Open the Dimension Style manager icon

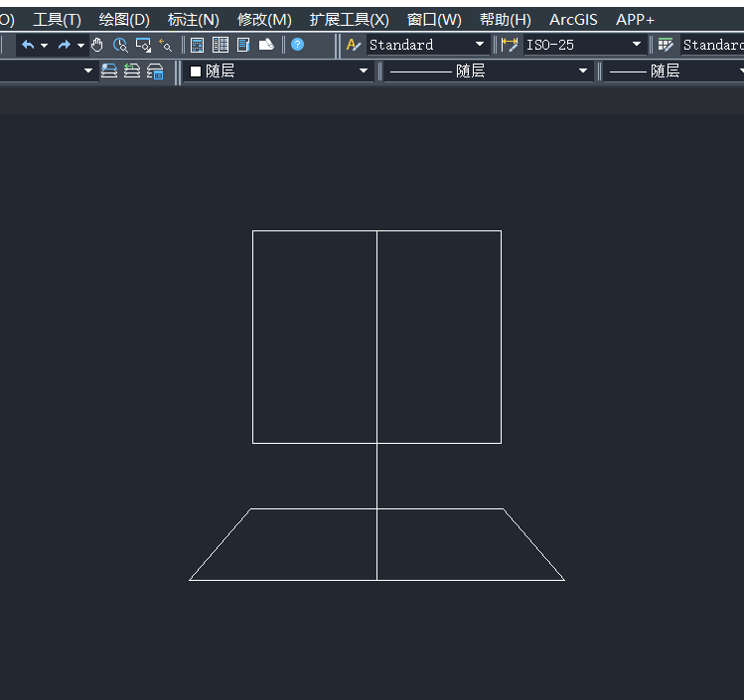pos(510,45)
